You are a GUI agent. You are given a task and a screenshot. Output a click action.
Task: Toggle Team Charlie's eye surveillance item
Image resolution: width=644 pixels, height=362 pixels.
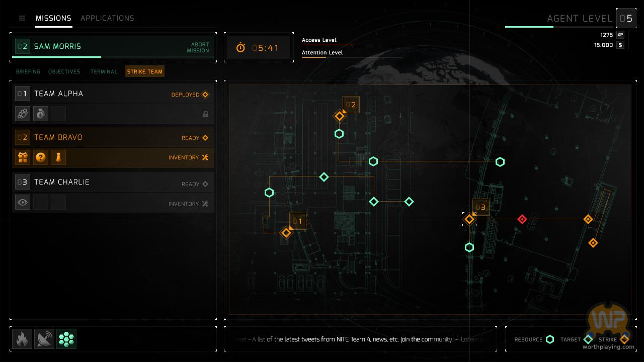(x=23, y=203)
